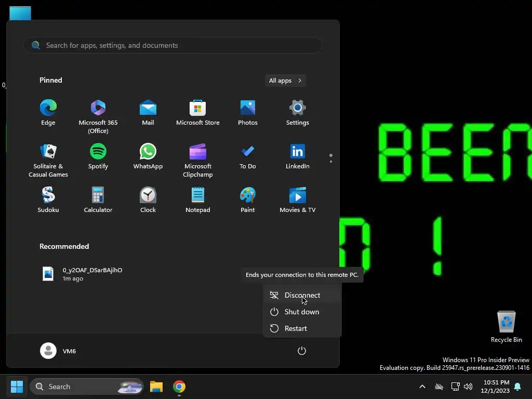Choose Restart from power menu
The image size is (532, 399).
tap(302, 328)
